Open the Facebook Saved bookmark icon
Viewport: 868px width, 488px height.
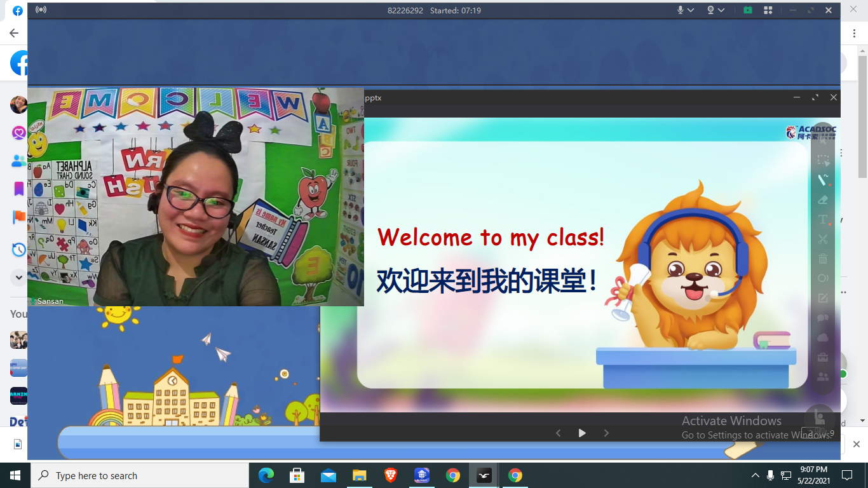tap(18, 189)
